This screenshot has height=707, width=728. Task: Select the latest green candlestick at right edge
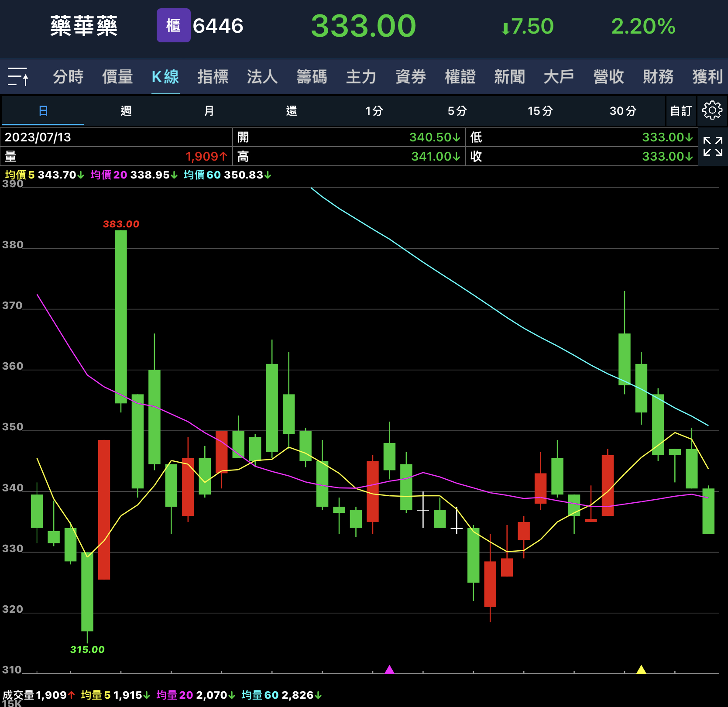(x=708, y=511)
